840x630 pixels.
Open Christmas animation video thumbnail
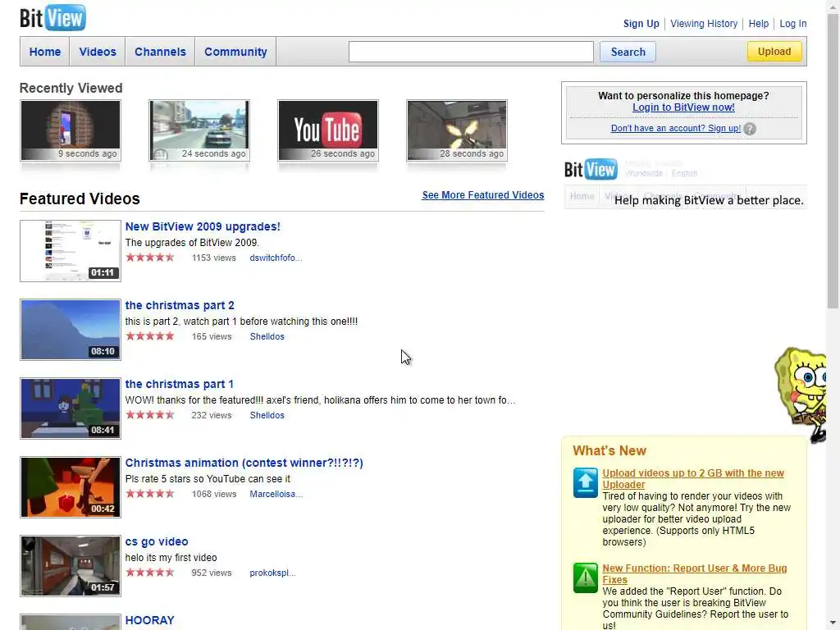tap(71, 487)
